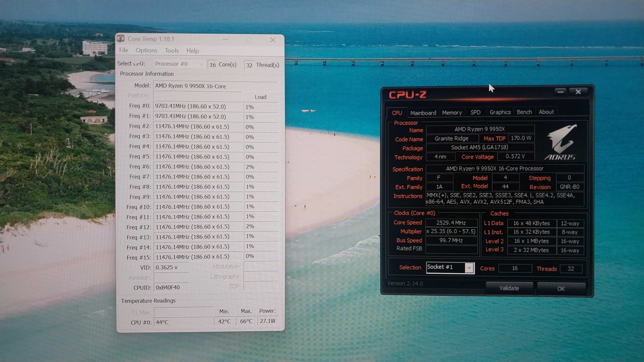
Task: Close the Core Temp window
Action: click(272, 40)
